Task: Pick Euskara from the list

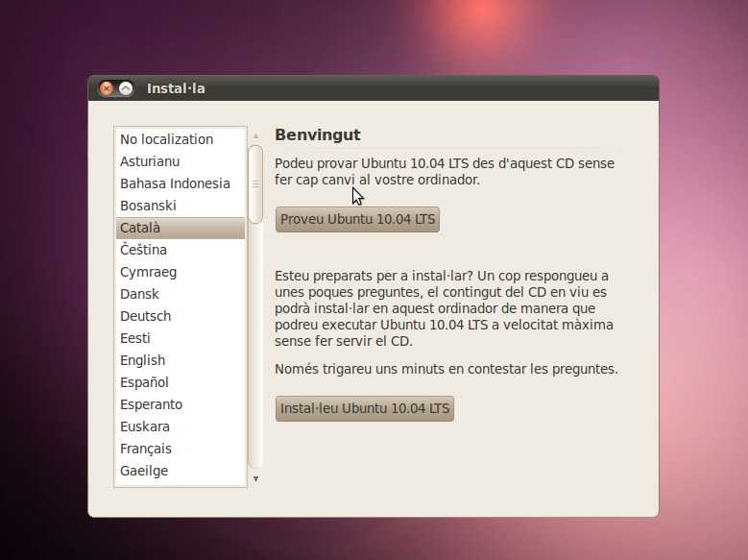Action: pyautogui.click(x=181, y=426)
